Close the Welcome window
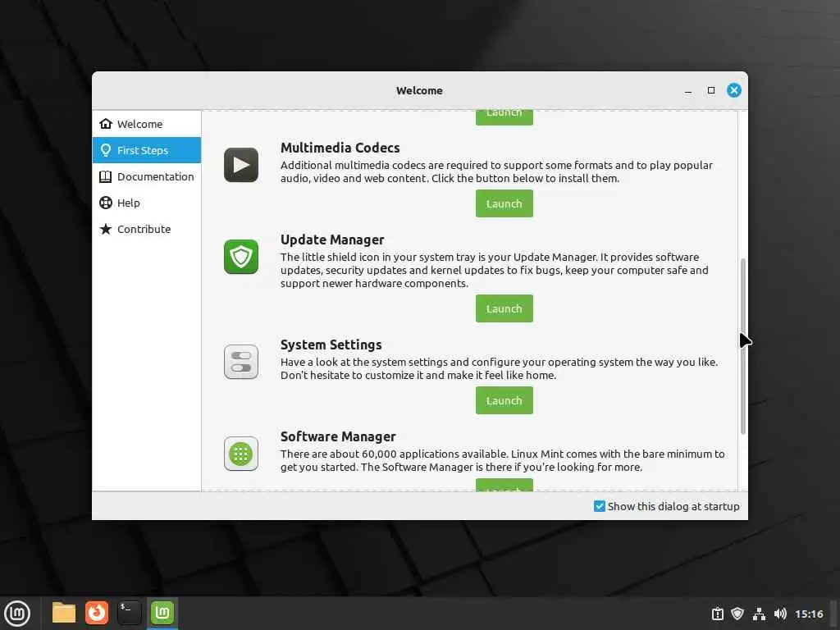Screen dimensions: 840x630 pos(734,90)
